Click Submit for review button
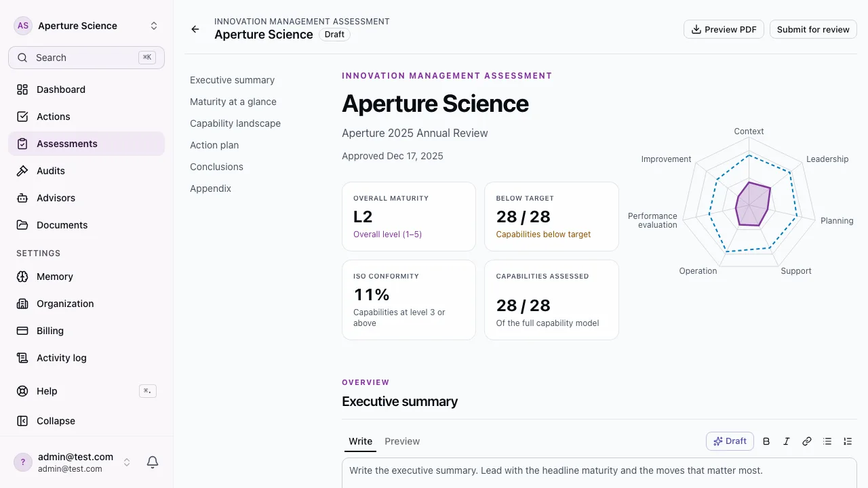Viewport: 868px width, 488px height. tap(813, 29)
